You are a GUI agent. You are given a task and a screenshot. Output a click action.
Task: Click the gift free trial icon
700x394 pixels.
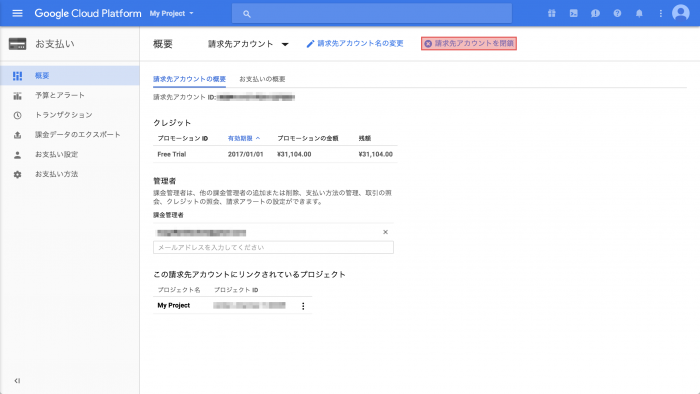[552, 13]
